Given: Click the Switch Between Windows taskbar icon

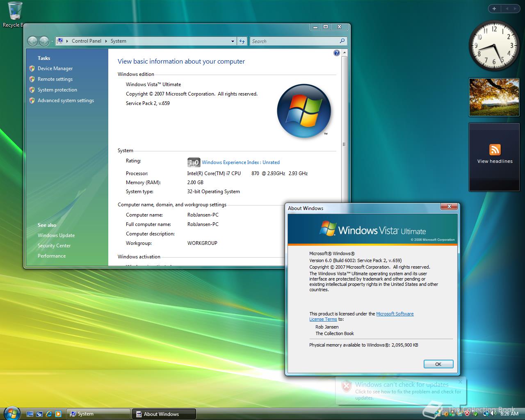Looking at the screenshot, I should (x=39, y=413).
